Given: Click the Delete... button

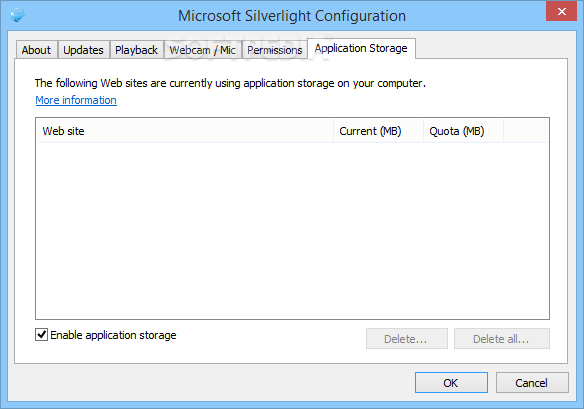Looking at the screenshot, I should 407,339.
